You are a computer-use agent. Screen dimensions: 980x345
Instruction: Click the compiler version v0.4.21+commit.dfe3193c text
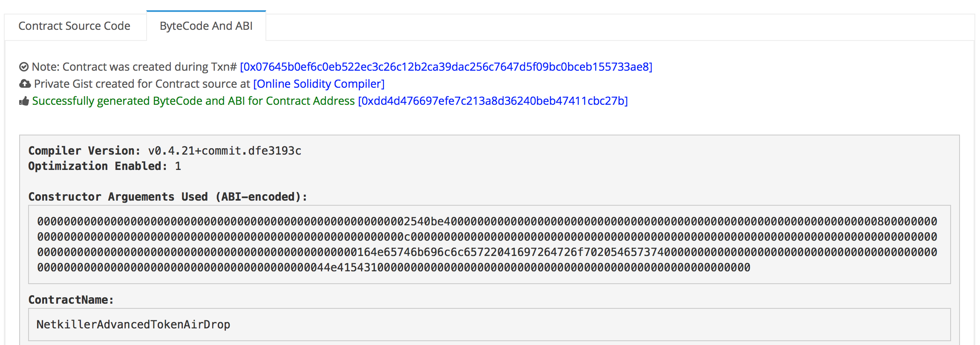pyautogui.click(x=225, y=151)
